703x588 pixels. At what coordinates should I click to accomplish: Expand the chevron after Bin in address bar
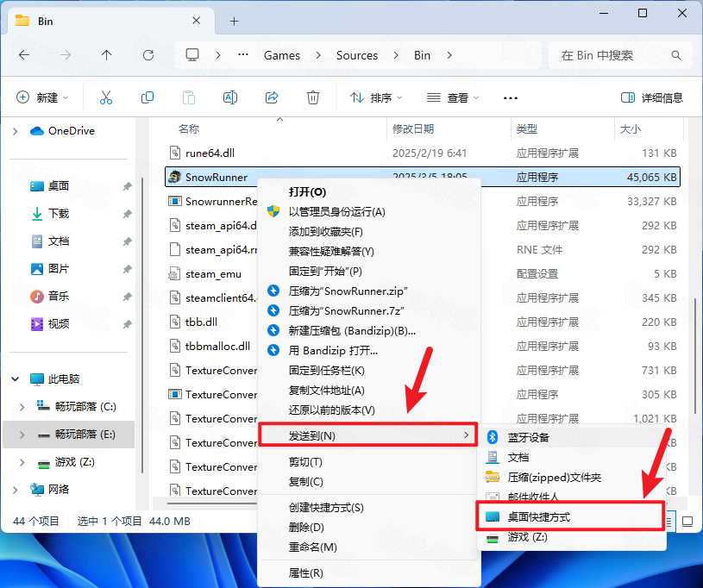[449, 55]
